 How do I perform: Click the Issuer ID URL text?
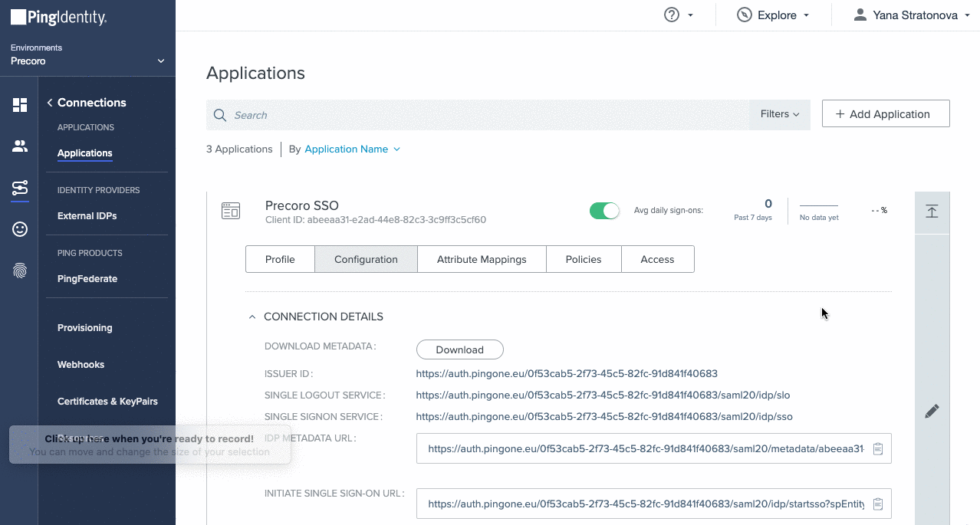pos(567,374)
